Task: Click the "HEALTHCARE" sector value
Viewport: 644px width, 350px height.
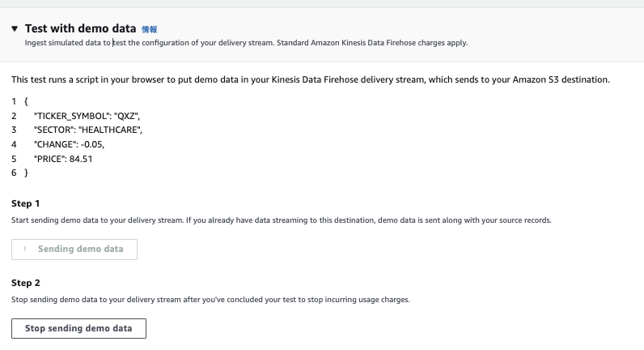Action: tap(111, 130)
